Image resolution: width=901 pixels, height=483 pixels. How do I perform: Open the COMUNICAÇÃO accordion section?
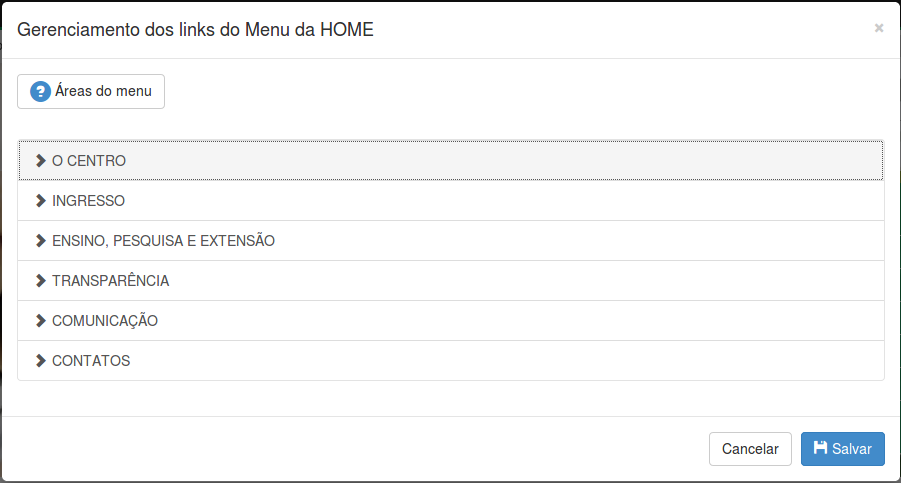[x=450, y=320]
